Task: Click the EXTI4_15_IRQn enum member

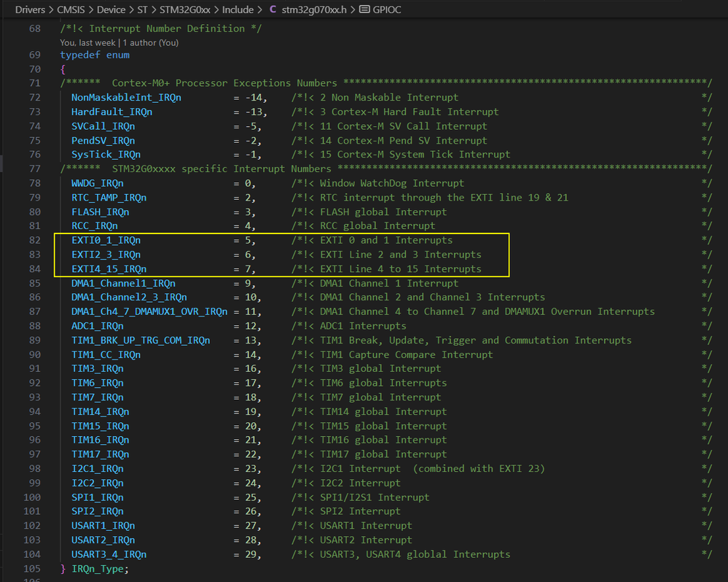Action: click(109, 268)
